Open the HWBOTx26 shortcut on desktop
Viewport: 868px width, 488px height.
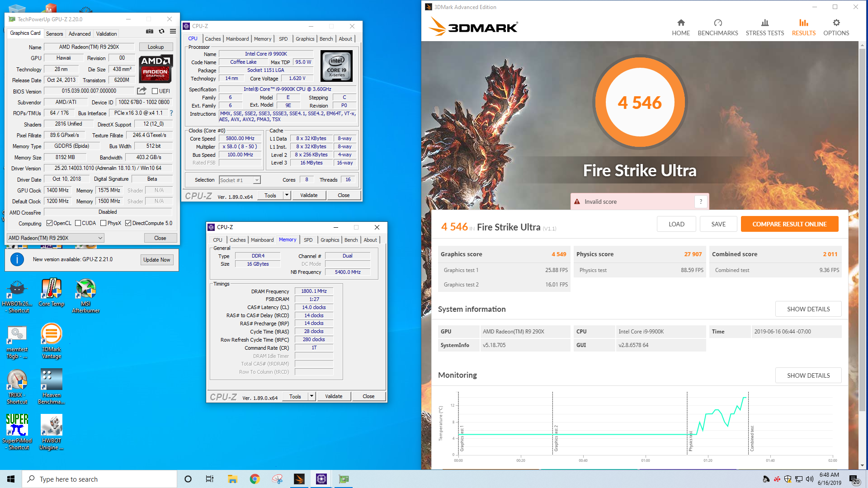[x=17, y=296]
